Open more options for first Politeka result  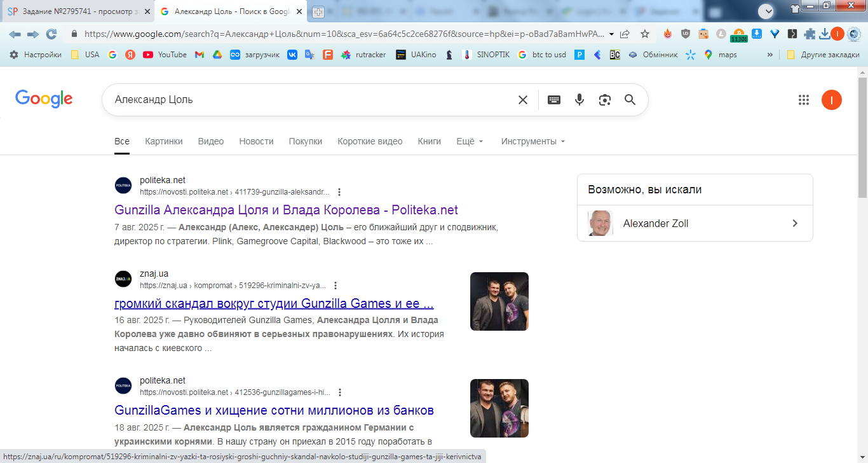point(339,192)
